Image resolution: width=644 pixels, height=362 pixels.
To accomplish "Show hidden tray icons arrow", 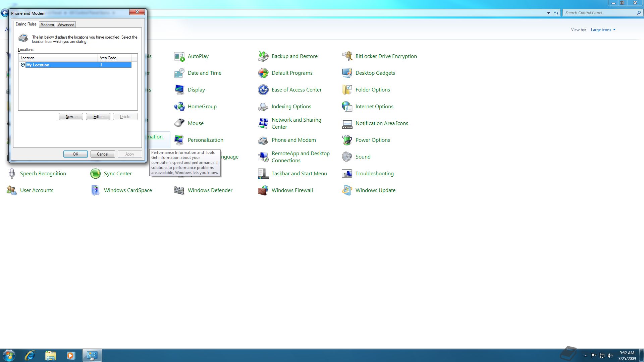I will 586,356.
